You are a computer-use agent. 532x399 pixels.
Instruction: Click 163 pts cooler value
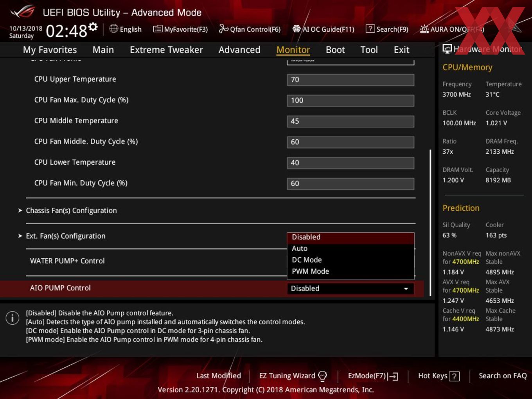(x=496, y=235)
